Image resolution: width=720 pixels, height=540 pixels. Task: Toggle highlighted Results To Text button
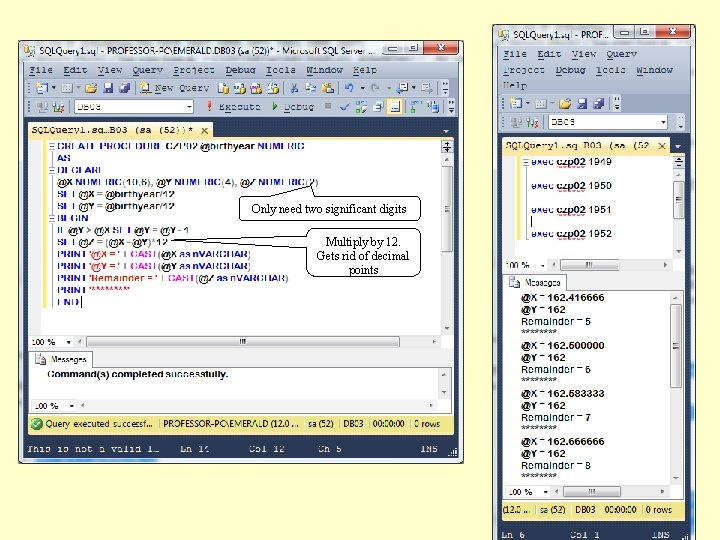pos(394,107)
